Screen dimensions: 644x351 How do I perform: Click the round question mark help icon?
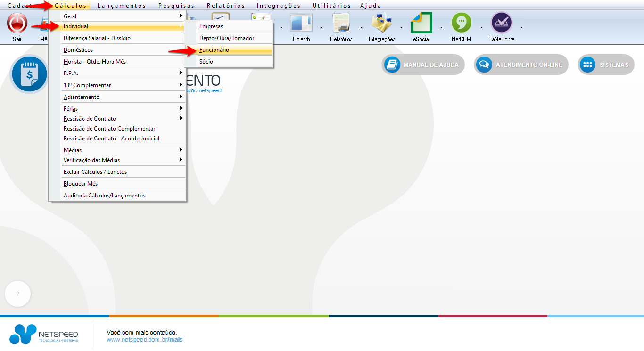tap(18, 294)
